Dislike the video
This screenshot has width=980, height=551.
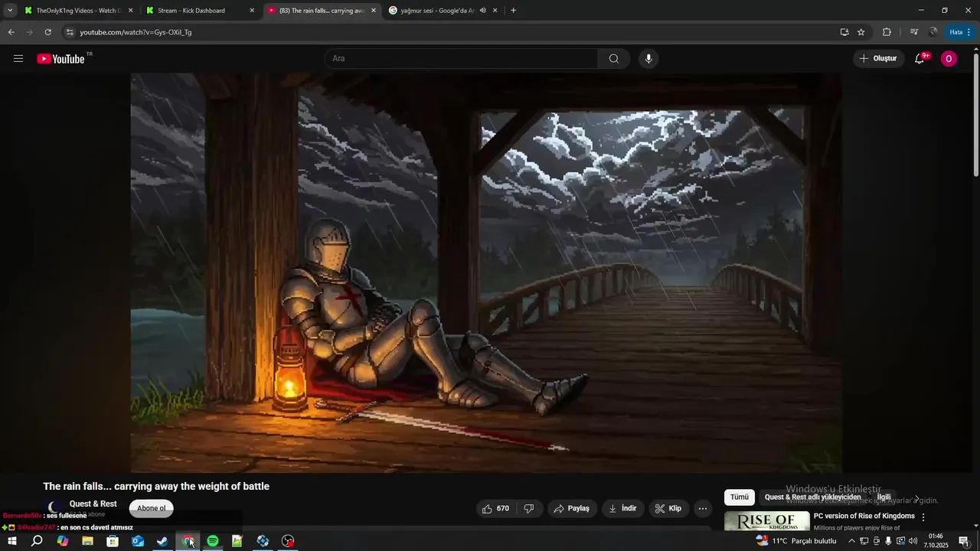529,508
